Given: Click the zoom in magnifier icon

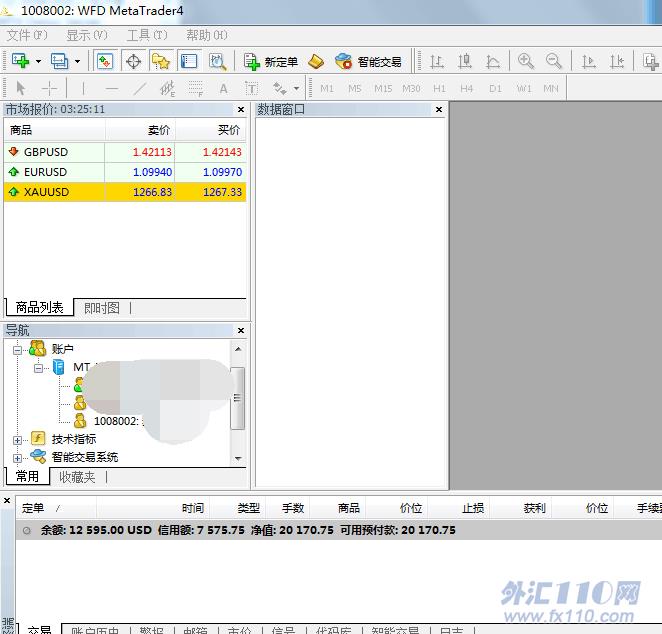Looking at the screenshot, I should tap(526, 61).
